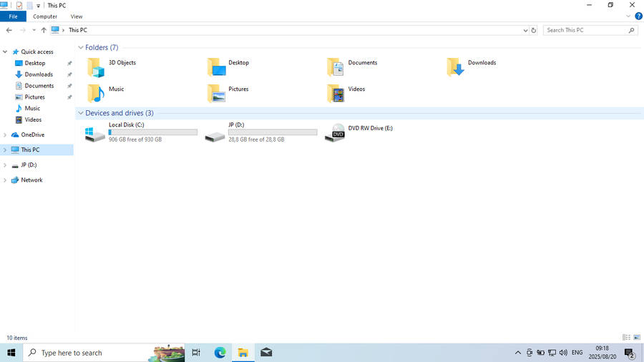Open the Computer ribbon tab
Viewport: 644px width, 362px height.
pos(45,16)
